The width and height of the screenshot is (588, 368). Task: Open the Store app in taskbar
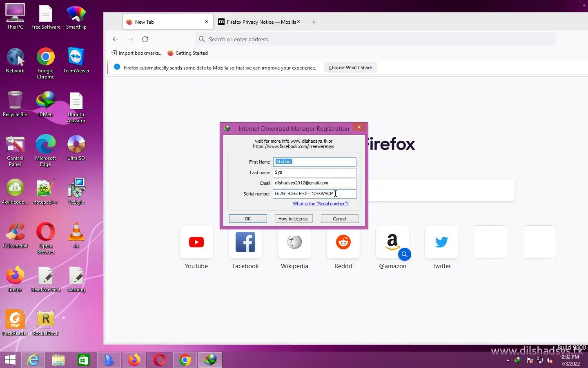[x=84, y=360]
